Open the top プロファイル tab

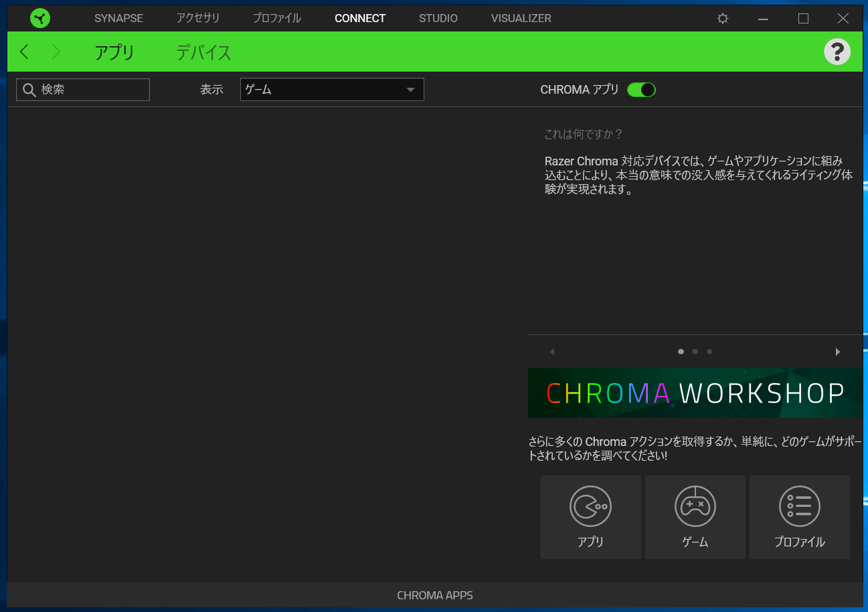pyautogui.click(x=277, y=18)
